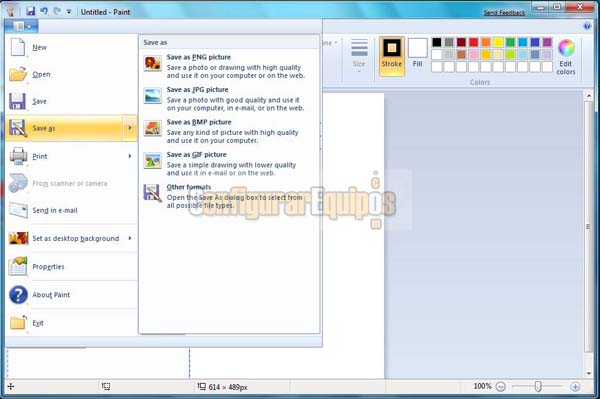This screenshot has width=600, height=399.
Task: Select Save as GIF picture
Action: click(x=229, y=164)
